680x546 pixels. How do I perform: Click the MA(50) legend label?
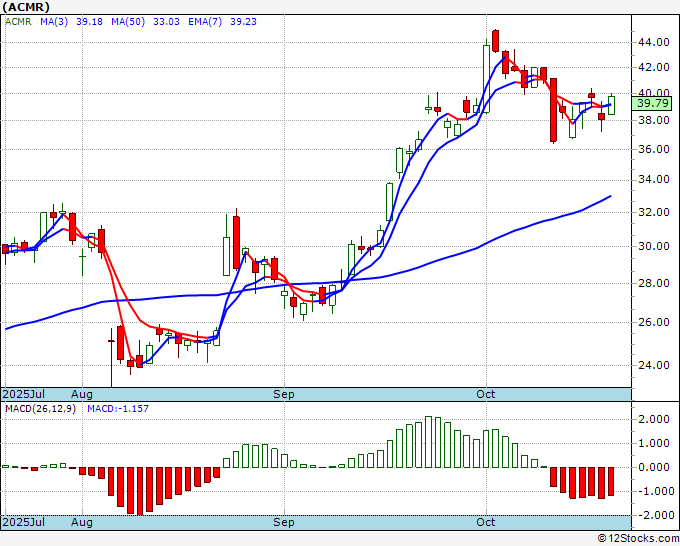point(128,22)
